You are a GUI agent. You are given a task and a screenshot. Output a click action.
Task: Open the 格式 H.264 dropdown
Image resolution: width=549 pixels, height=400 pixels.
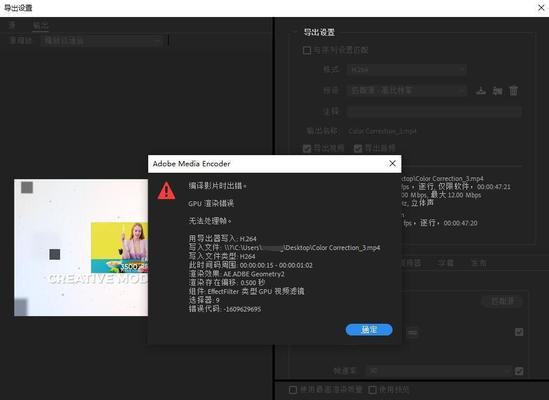406,69
